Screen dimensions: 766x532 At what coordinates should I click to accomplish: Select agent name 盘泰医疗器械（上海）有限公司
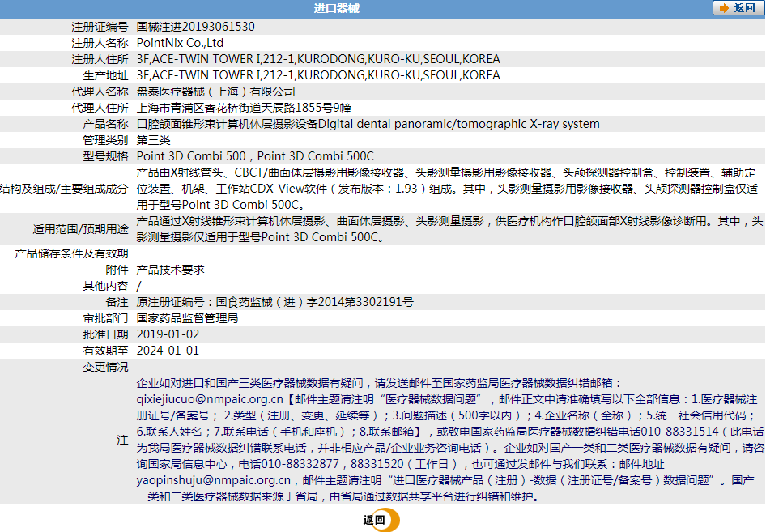[216, 92]
